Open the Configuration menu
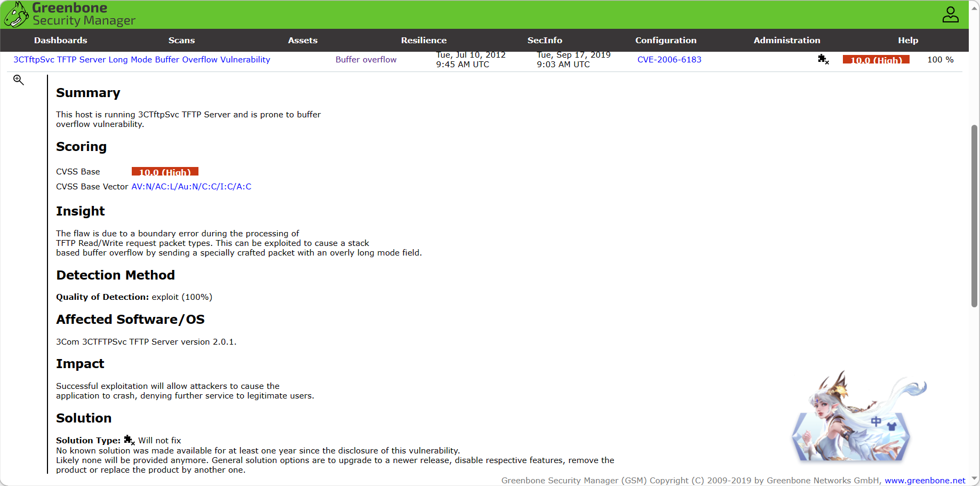Screen dimensions: 980x486 click(x=666, y=41)
